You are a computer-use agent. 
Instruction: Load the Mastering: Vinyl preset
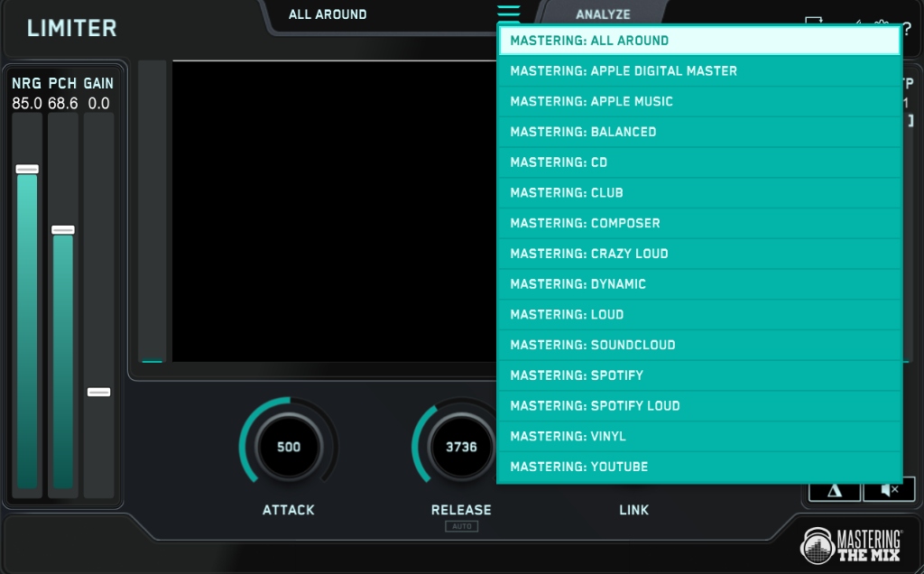[699, 437]
